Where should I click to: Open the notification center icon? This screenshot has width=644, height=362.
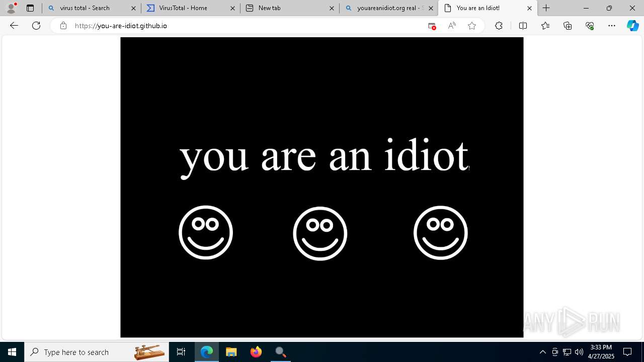(627, 352)
